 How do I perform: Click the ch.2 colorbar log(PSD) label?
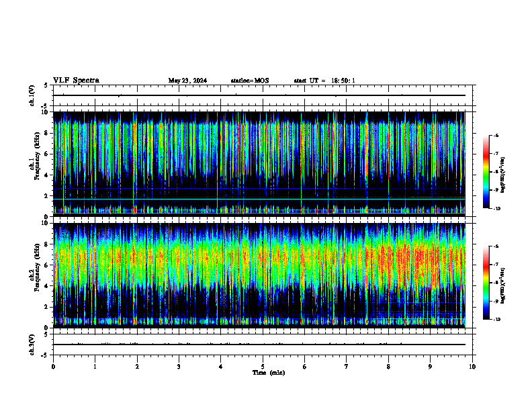[x=503, y=285]
